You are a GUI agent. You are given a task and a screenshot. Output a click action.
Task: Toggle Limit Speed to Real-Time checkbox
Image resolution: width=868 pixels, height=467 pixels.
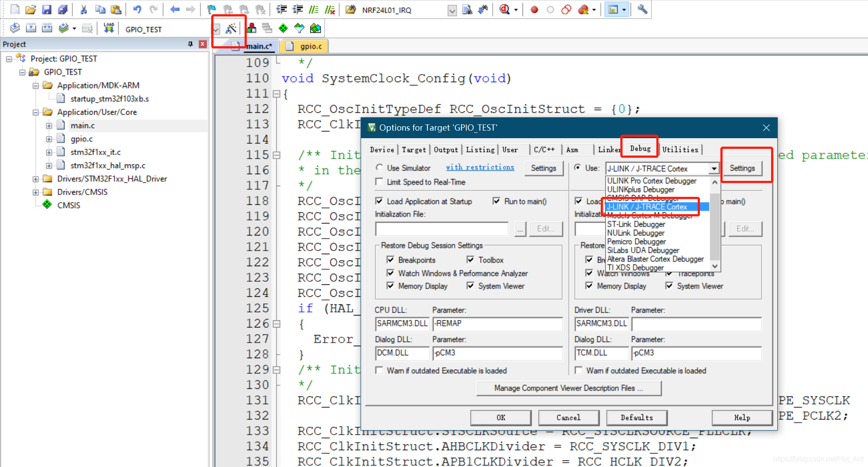[379, 182]
